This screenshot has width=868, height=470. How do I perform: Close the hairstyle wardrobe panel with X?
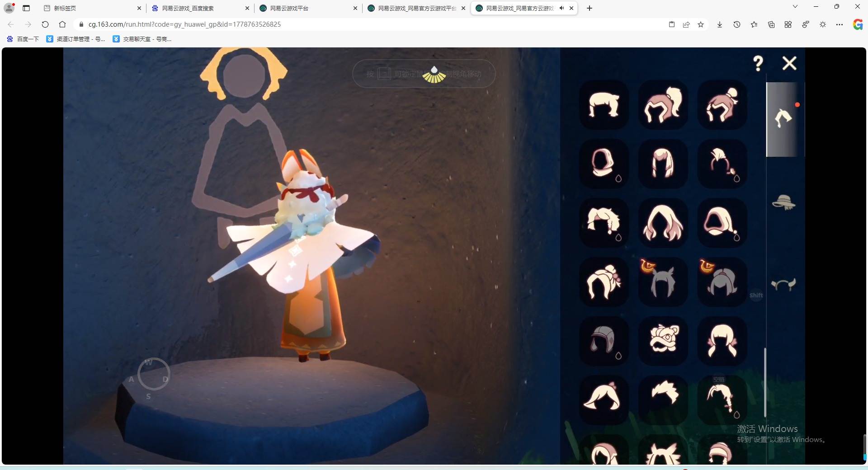pos(789,63)
